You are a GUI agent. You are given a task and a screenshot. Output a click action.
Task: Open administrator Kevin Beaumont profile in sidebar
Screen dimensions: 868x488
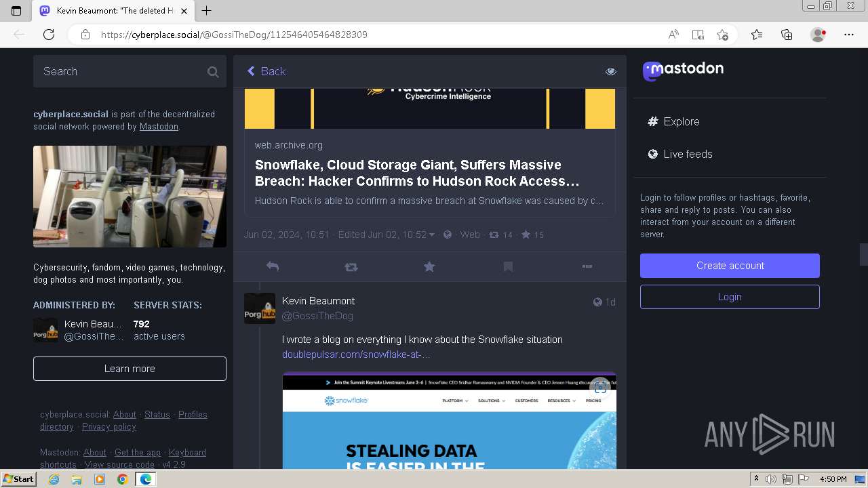[79, 330]
